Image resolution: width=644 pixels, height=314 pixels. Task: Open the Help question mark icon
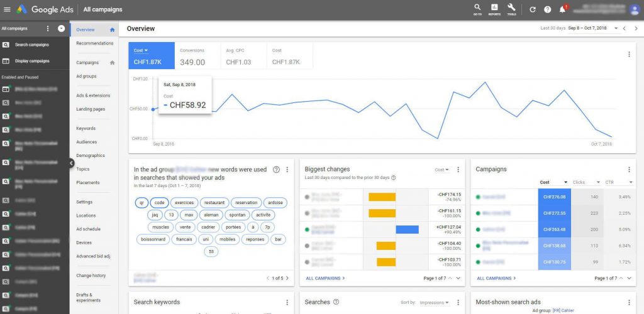[x=548, y=9]
